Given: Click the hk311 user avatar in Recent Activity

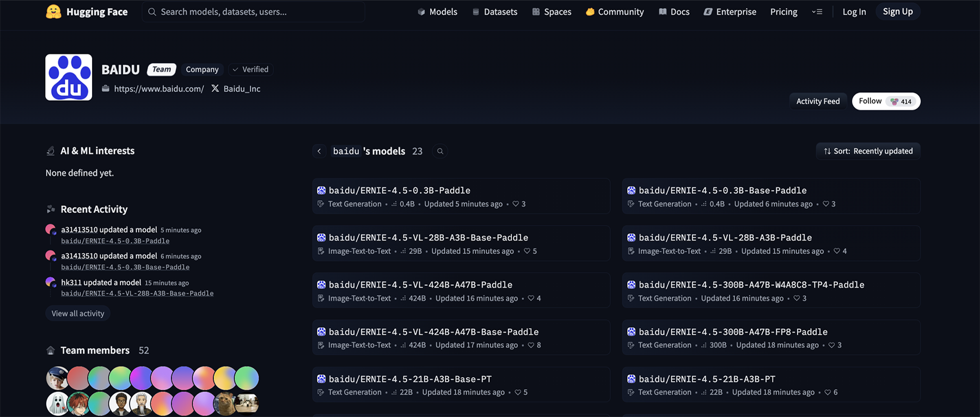Looking at the screenshot, I should point(51,282).
